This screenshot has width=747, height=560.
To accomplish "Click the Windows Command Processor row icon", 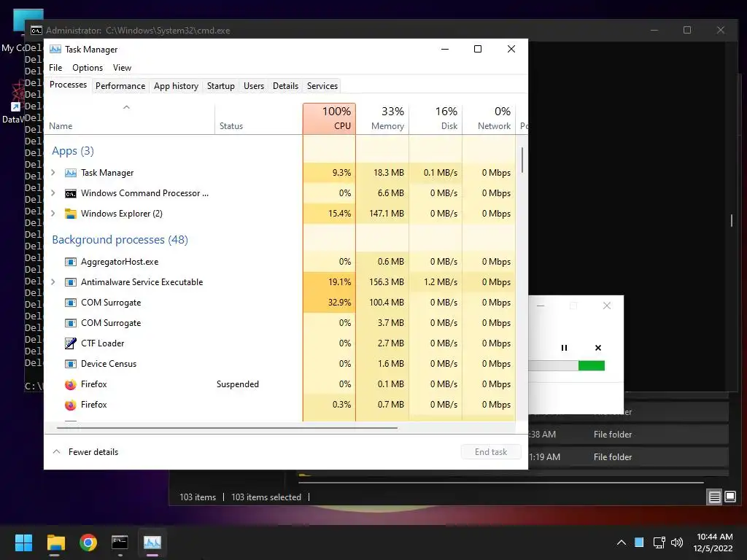I will [71, 193].
